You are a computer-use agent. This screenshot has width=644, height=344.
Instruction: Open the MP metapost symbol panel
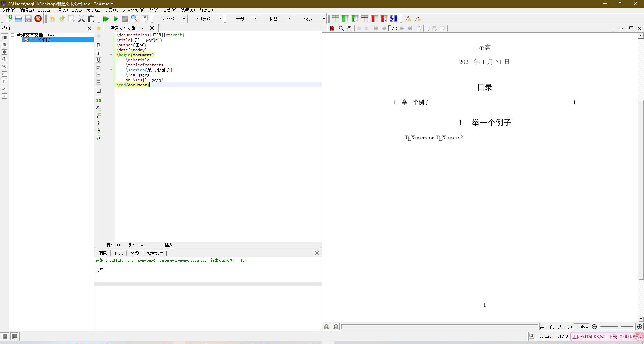point(4,74)
